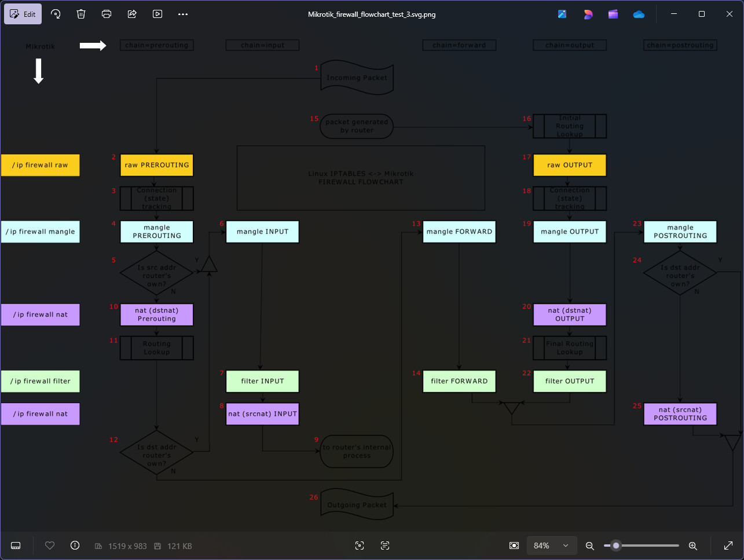Click the nat (srcnat) POSTROUTING box
Viewport: 744px width, 560px height.
point(680,414)
